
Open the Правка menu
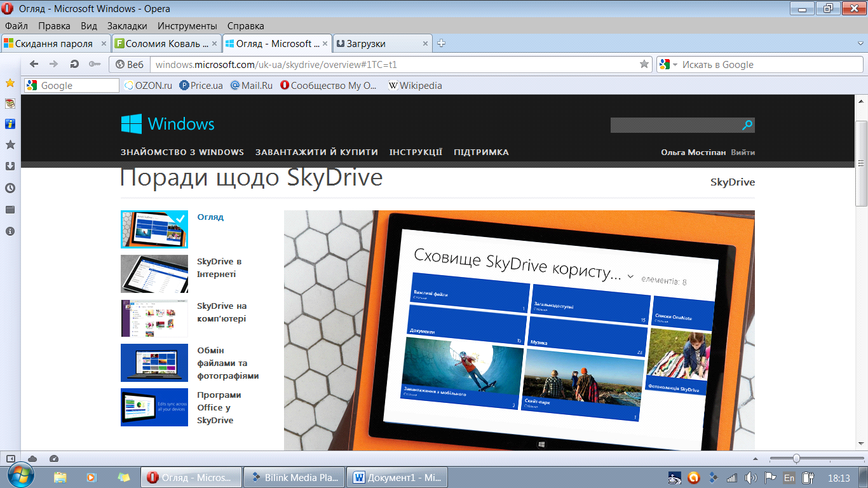pyautogui.click(x=54, y=26)
